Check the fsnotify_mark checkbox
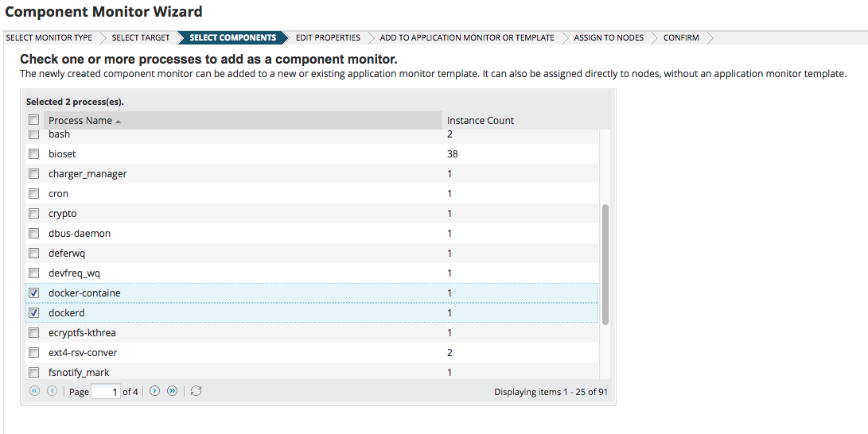The width and height of the screenshot is (868, 434). tap(33, 373)
